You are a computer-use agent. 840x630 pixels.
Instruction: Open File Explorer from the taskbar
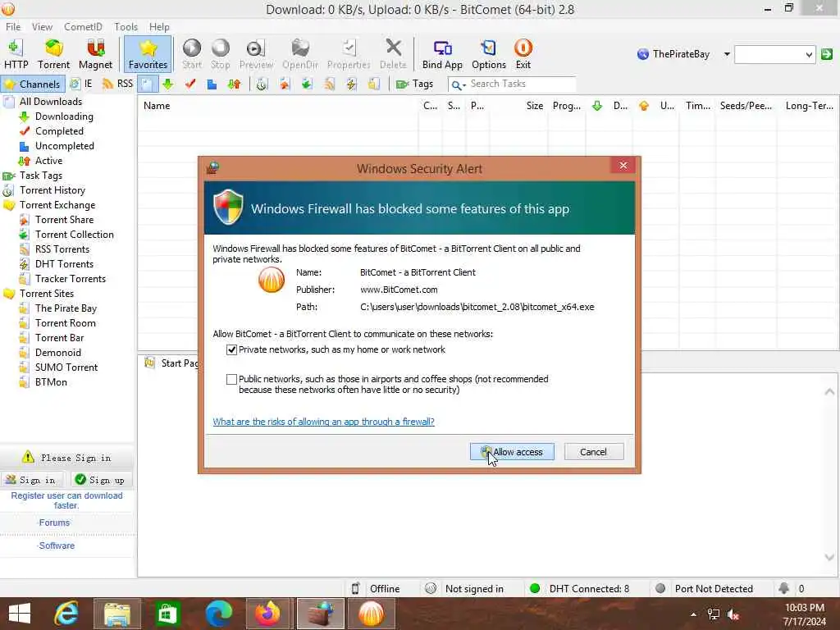(117, 614)
